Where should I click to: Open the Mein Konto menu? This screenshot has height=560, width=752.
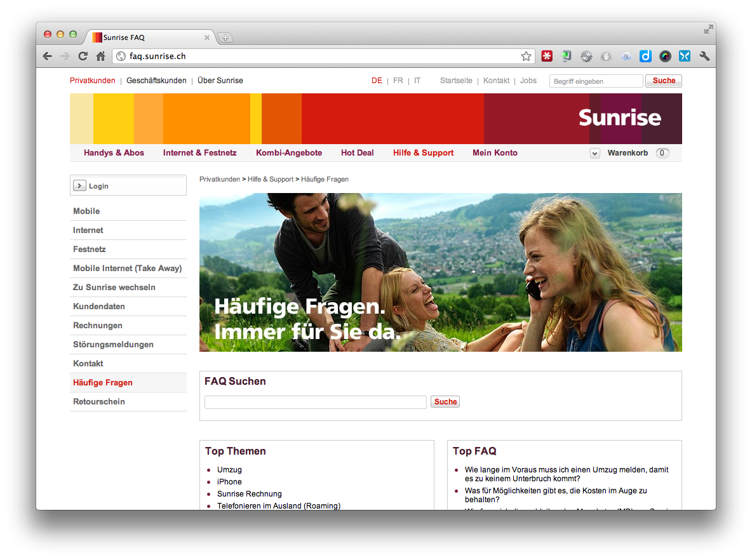coord(495,153)
